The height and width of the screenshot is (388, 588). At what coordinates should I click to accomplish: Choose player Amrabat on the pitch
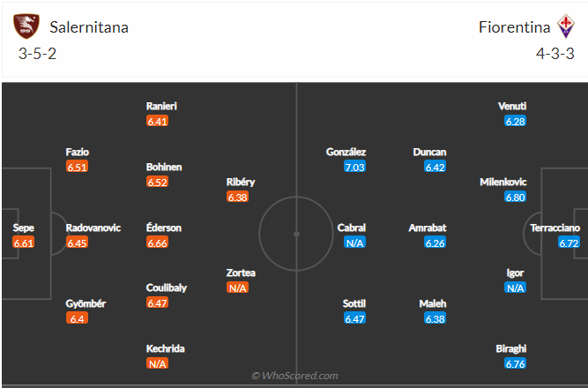tap(428, 228)
